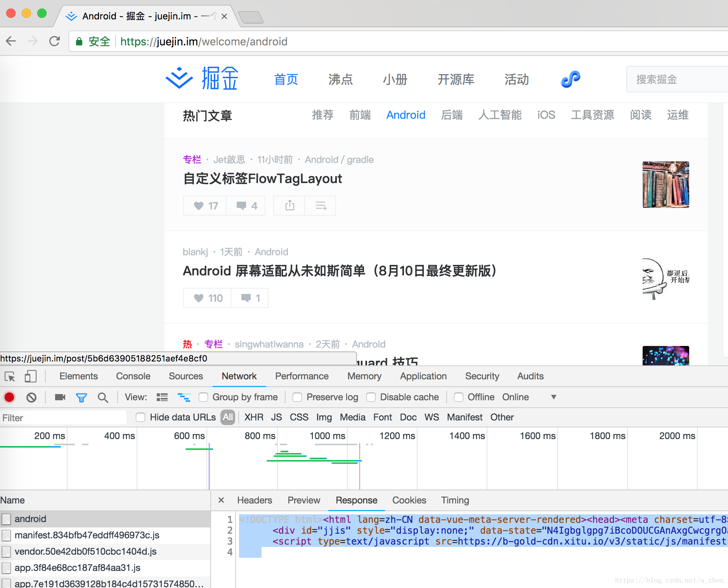
Task: Tick the Offline checkbox
Action: (459, 397)
